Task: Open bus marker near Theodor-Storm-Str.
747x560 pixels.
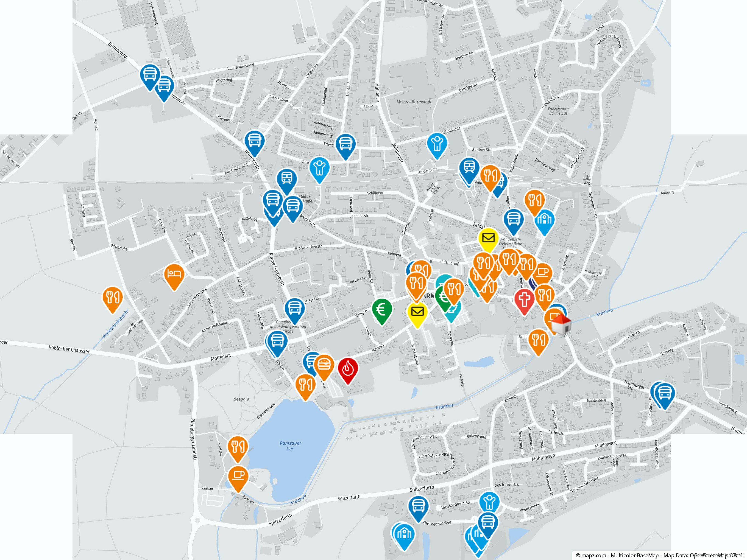Action: [x=419, y=509]
